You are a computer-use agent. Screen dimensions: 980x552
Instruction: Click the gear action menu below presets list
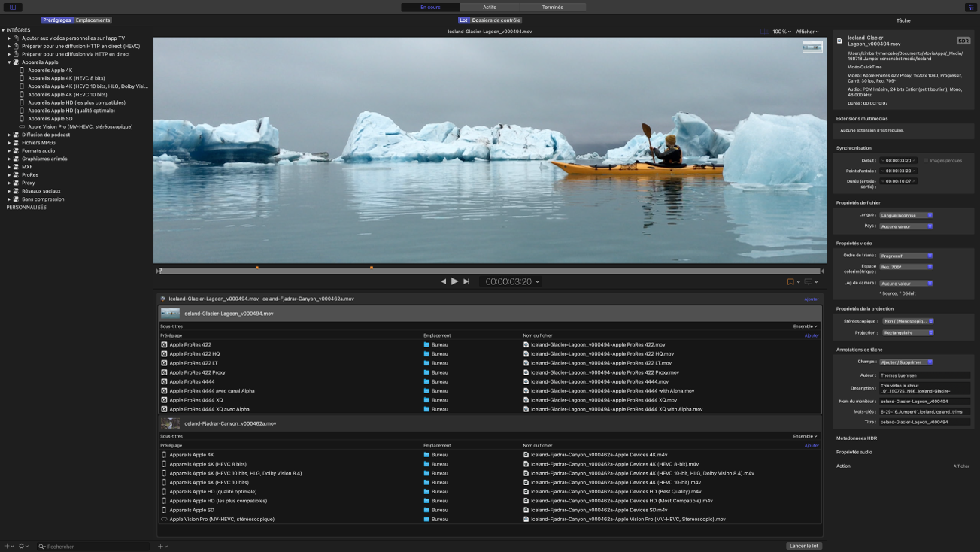point(23,546)
